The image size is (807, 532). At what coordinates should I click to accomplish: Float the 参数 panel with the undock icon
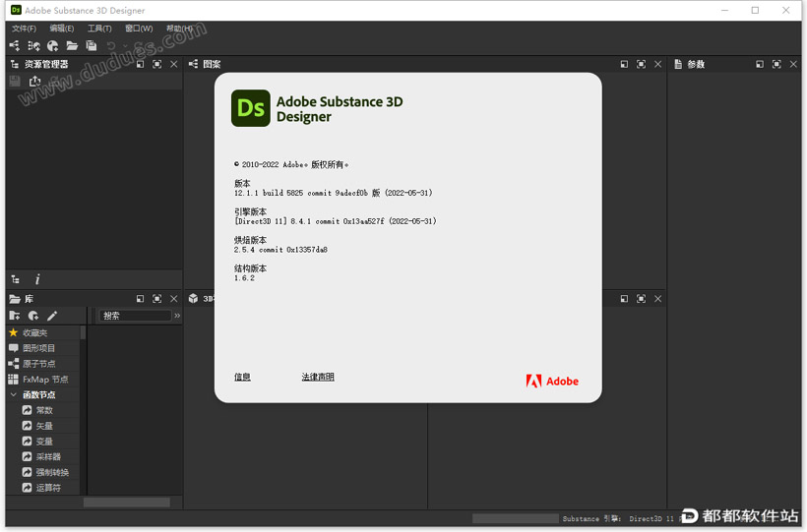(760, 64)
